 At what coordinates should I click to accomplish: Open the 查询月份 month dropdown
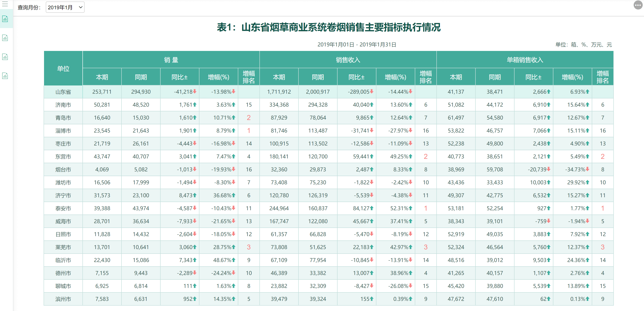[65, 7]
